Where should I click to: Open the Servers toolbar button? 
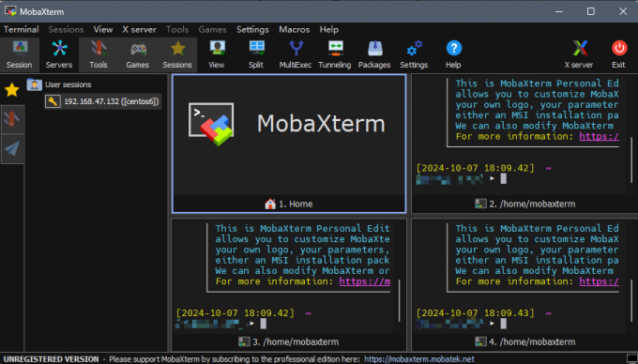(x=59, y=55)
